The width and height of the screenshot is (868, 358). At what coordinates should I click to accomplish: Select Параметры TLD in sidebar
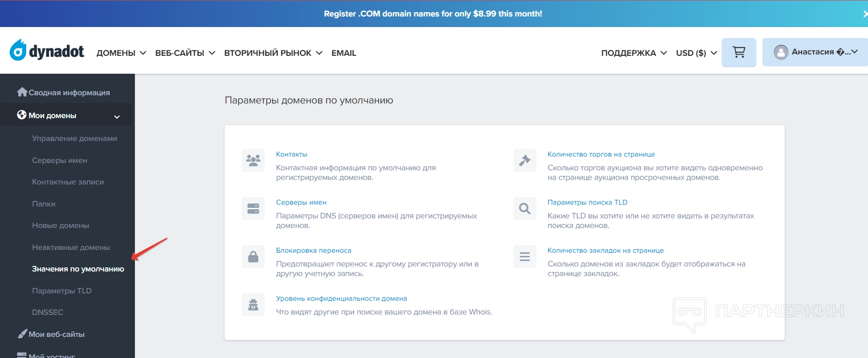[62, 291]
